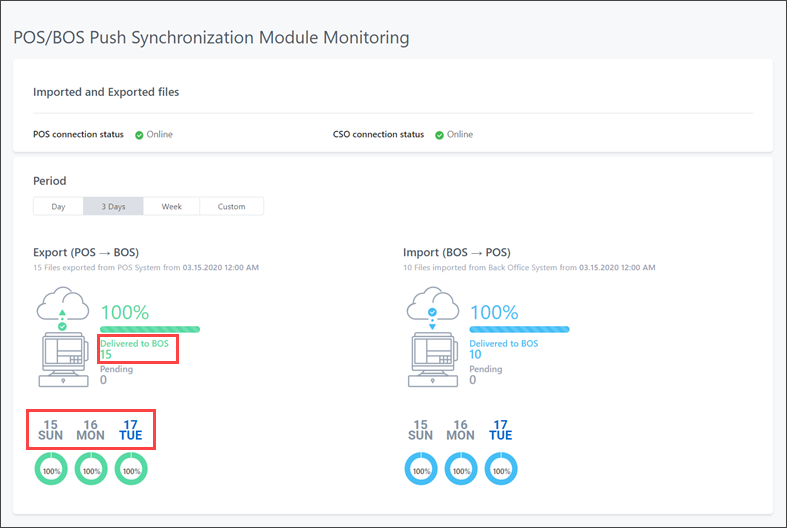Select Monday's green export donut chart
The height and width of the screenshot is (528, 787).
(91, 469)
